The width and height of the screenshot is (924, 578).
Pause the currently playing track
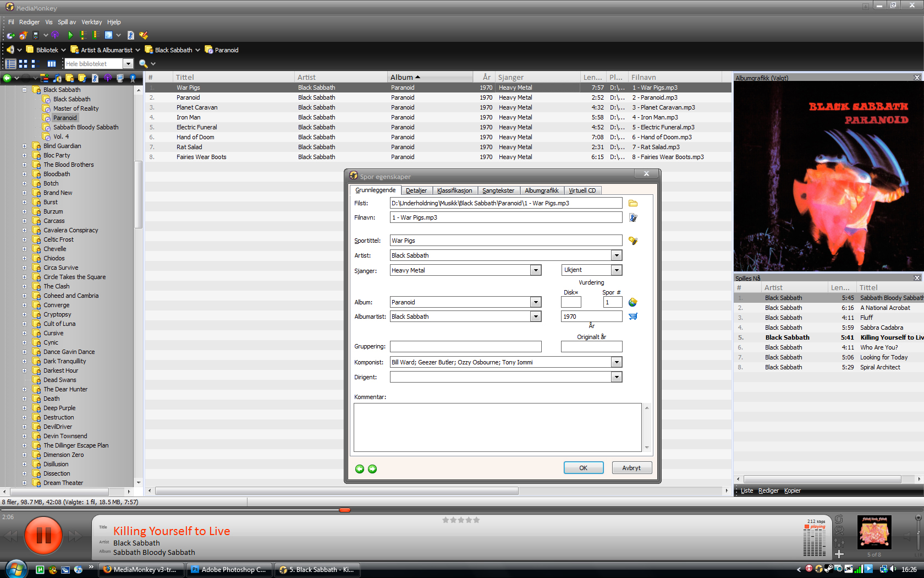coord(43,535)
